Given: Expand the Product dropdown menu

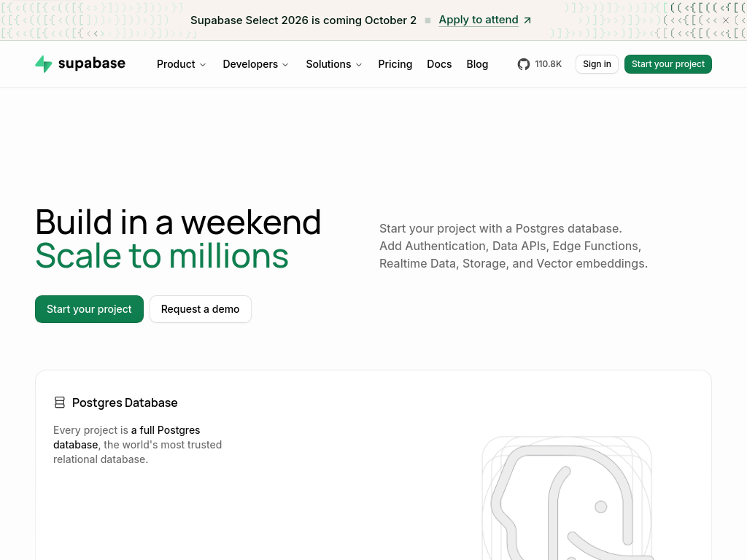Looking at the screenshot, I should pyautogui.click(x=181, y=64).
